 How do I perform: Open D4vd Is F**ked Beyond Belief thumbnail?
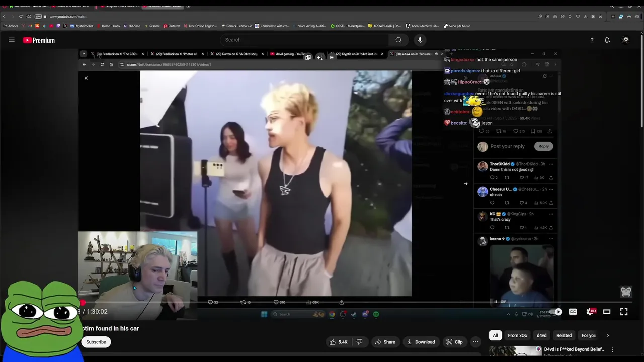click(x=515, y=351)
